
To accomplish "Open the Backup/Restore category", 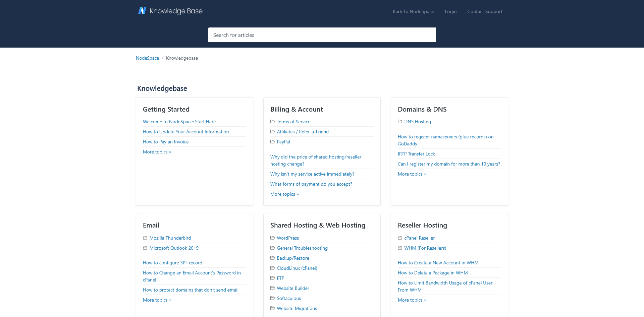I will pos(293,258).
